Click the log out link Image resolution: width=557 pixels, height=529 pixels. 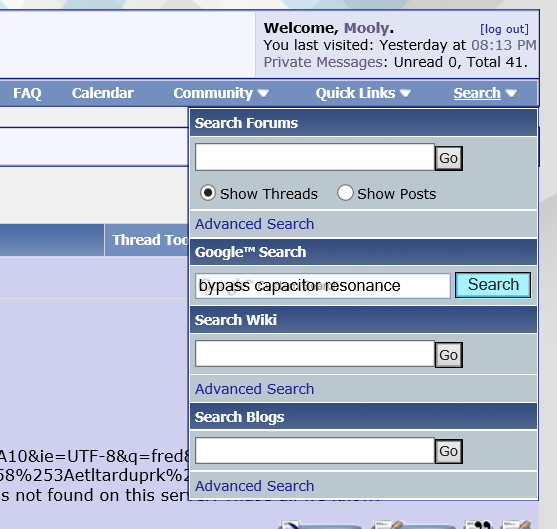(504, 29)
